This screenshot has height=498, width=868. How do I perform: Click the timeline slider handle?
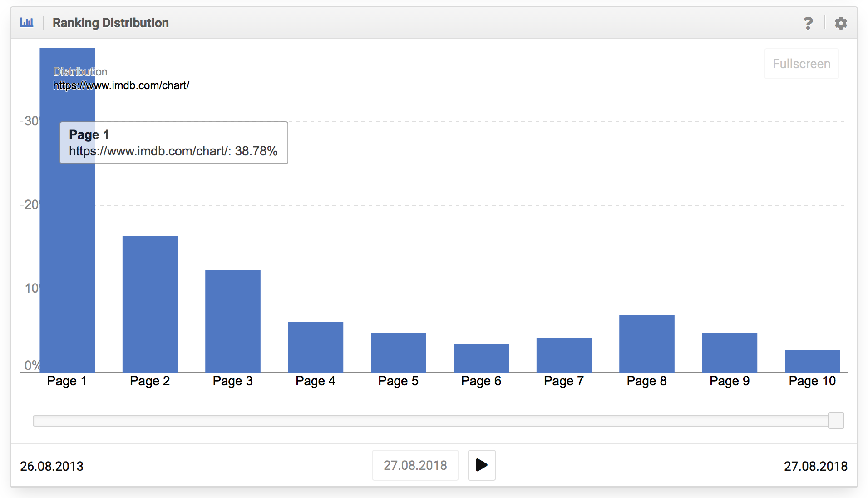pyautogui.click(x=836, y=421)
